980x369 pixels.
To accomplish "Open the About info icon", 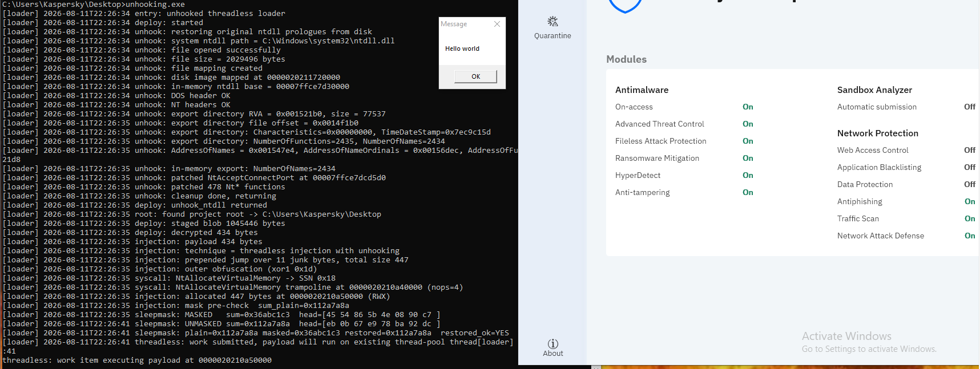I will pos(553,344).
